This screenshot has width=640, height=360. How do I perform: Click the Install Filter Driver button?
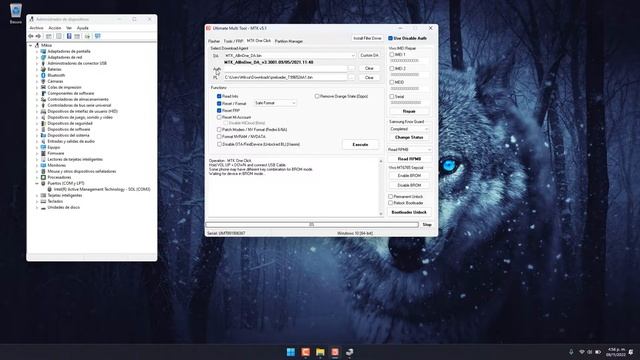click(x=367, y=38)
